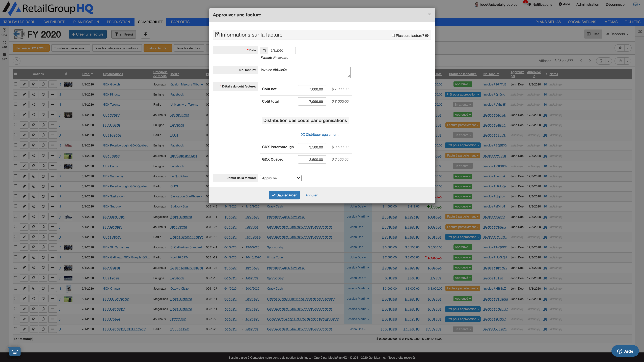Edit the first invoice with the pencil icon
The image size is (644, 362).
pyautogui.click(x=24, y=84)
